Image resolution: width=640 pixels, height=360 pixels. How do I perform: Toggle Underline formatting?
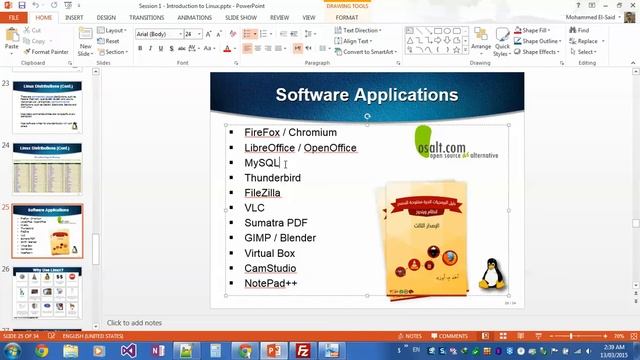point(161,49)
